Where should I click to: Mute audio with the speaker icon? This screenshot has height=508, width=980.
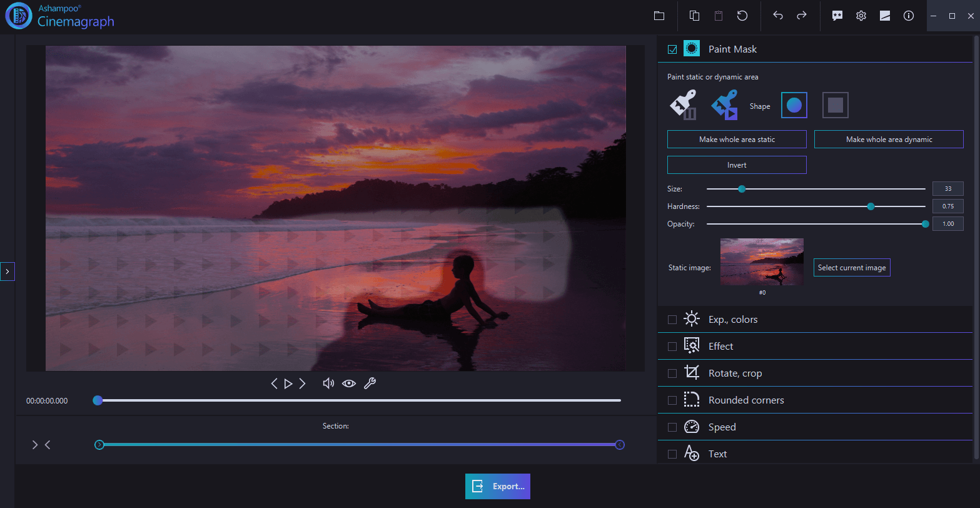(x=328, y=383)
